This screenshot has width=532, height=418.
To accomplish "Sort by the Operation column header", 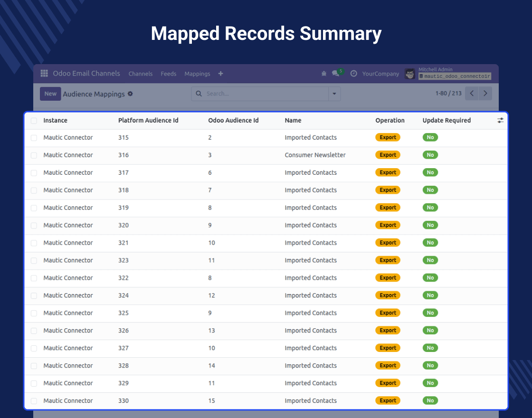I will point(390,121).
